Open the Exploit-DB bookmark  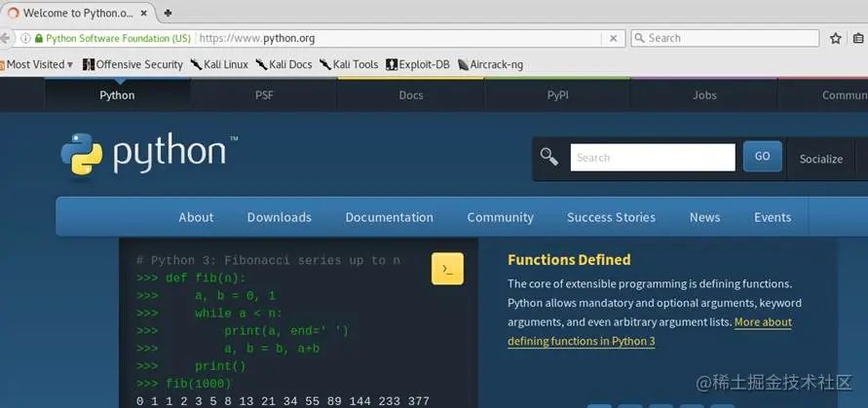418,64
